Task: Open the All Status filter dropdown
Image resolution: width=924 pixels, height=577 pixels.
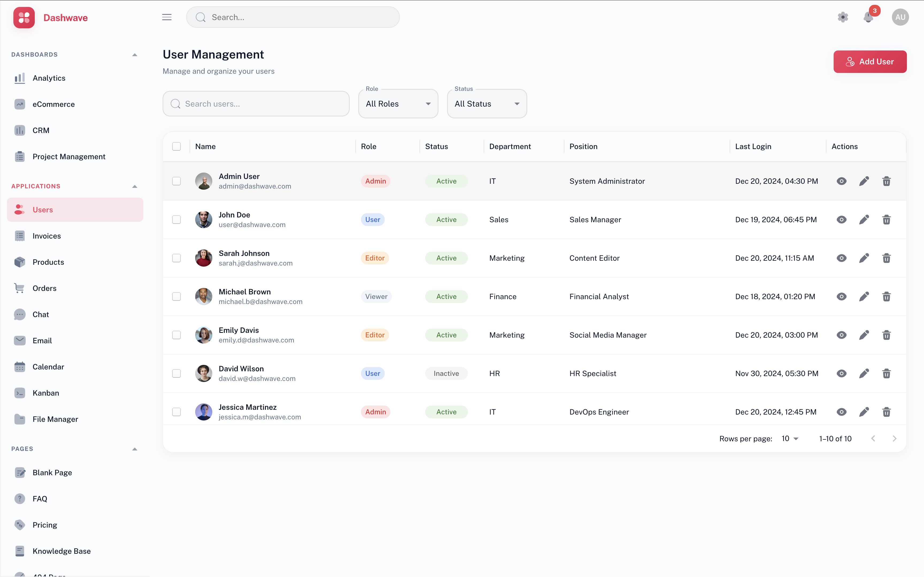Action: 486,104
